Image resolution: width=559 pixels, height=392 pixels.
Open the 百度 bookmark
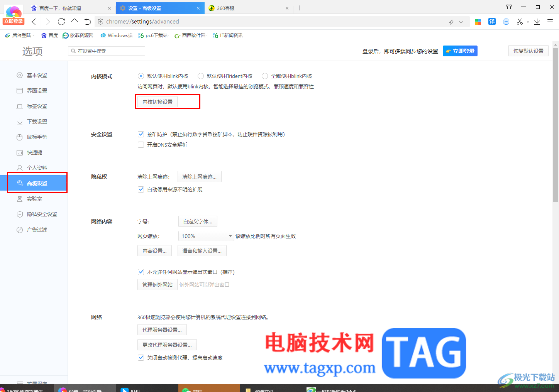coord(49,35)
